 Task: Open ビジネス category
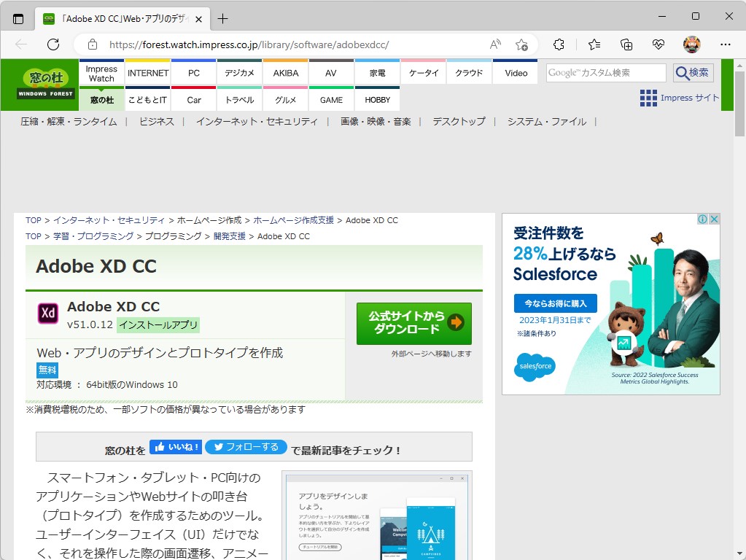point(157,122)
